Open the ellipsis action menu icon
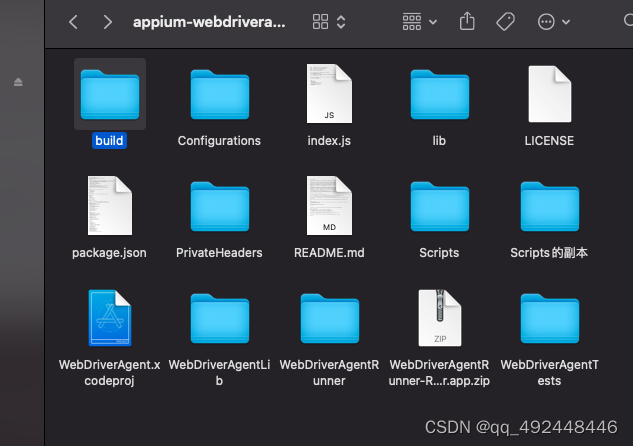The height and width of the screenshot is (446, 633). pyautogui.click(x=546, y=22)
